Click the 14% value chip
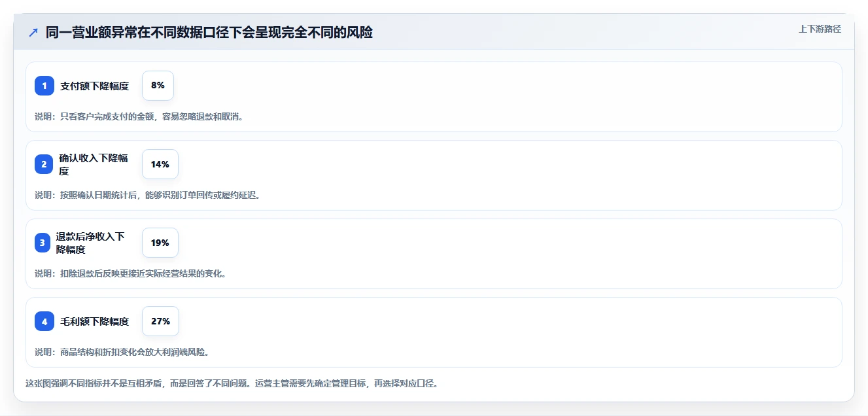868x416 pixels. click(160, 164)
